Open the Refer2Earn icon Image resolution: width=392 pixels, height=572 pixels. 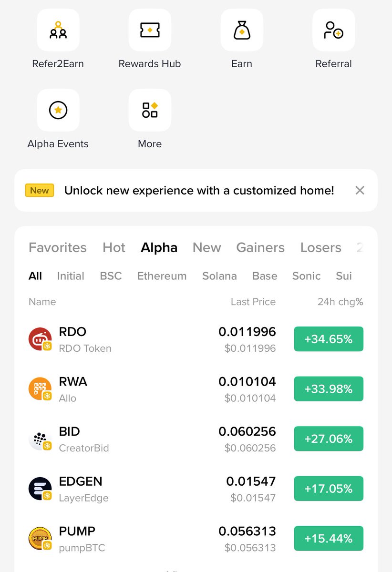(x=58, y=30)
